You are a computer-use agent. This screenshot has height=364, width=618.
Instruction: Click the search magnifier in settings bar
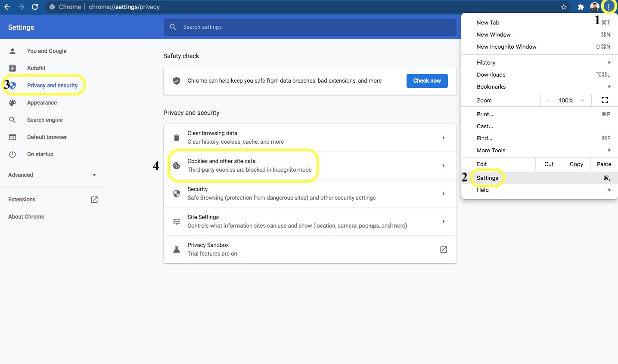pyautogui.click(x=173, y=27)
